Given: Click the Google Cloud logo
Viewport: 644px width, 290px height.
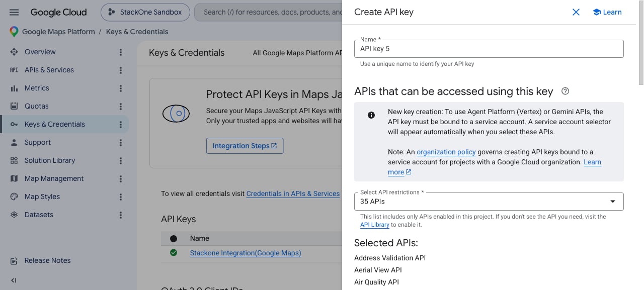Looking at the screenshot, I should pos(58,12).
